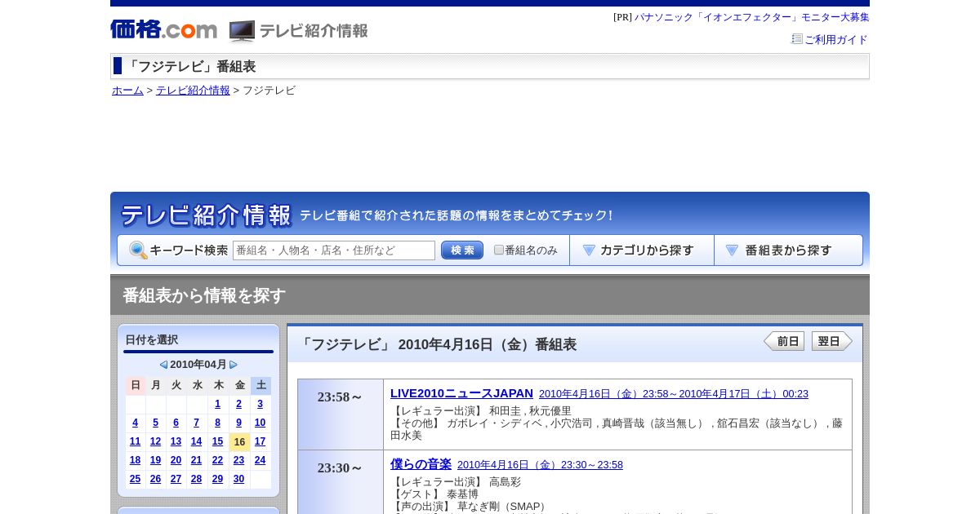The width and height of the screenshot is (980, 514).
Task: Click the 23:58～ time cell
Action: (341, 414)
